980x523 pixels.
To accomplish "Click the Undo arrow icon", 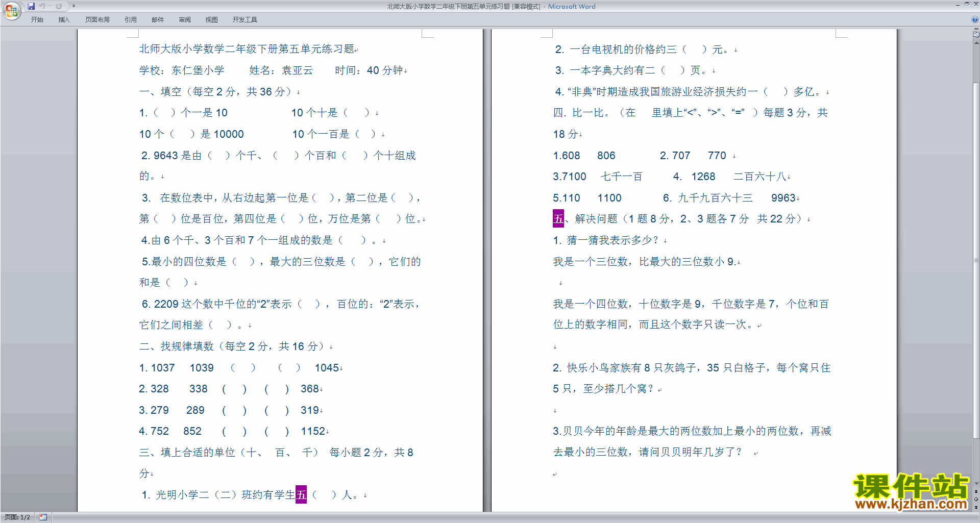I will (42, 6).
